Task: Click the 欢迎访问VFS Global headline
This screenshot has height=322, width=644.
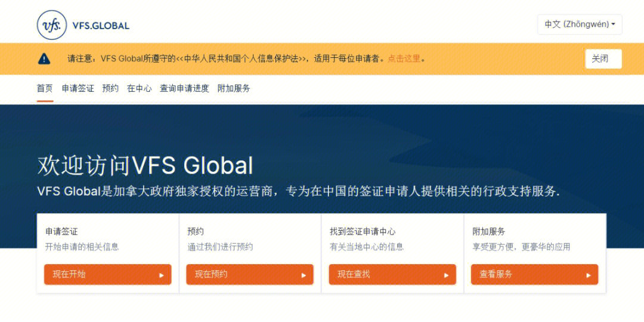Action: click(145, 166)
